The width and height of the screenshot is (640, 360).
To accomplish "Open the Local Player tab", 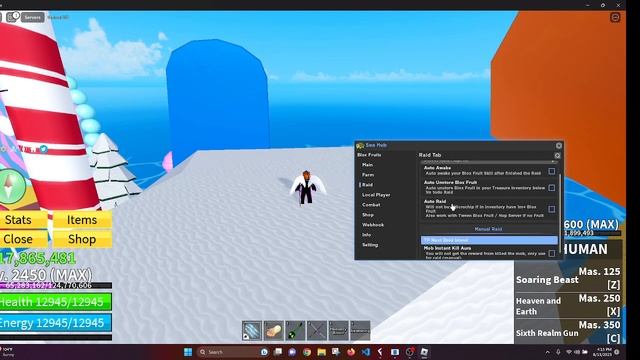I will click(376, 195).
